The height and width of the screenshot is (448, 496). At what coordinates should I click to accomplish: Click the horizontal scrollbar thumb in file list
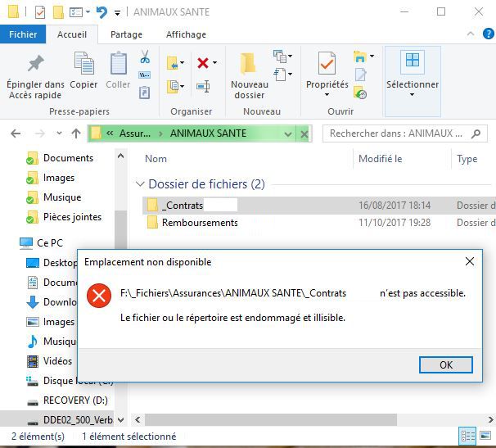pyautogui.click(x=270, y=420)
